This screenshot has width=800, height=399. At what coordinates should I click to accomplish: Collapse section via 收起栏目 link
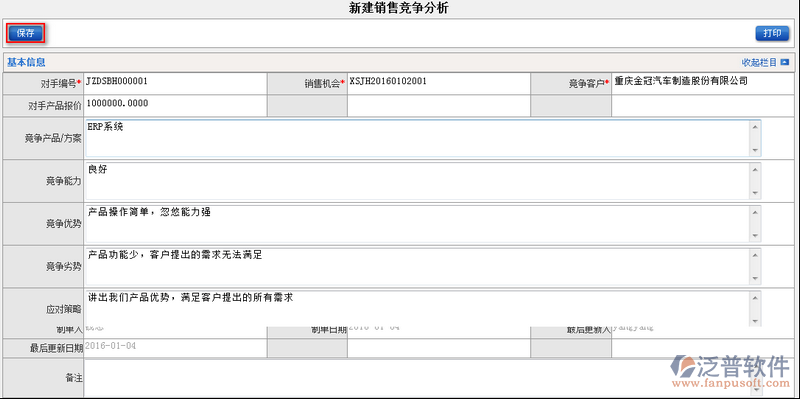pos(759,62)
